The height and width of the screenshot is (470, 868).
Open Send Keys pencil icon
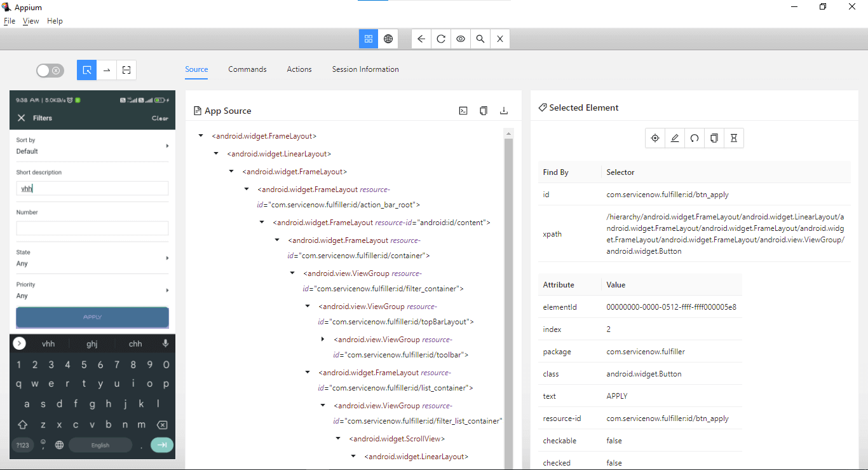click(675, 138)
